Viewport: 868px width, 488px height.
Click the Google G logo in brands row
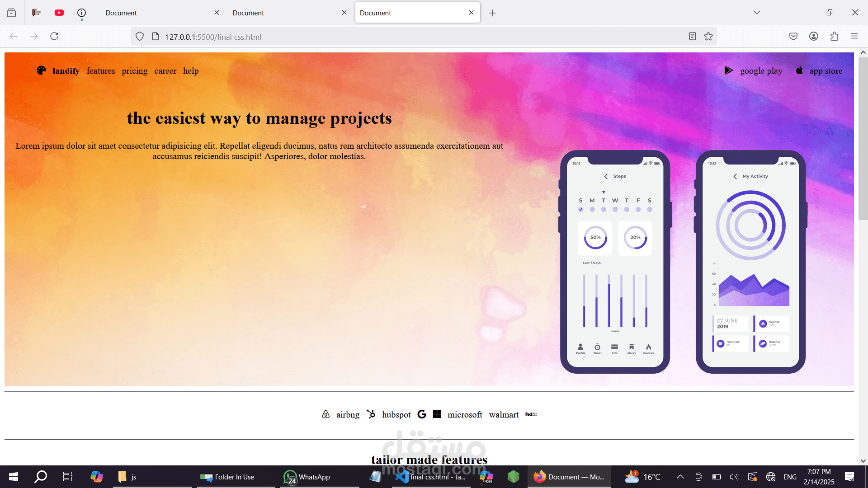pyautogui.click(x=422, y=414)
